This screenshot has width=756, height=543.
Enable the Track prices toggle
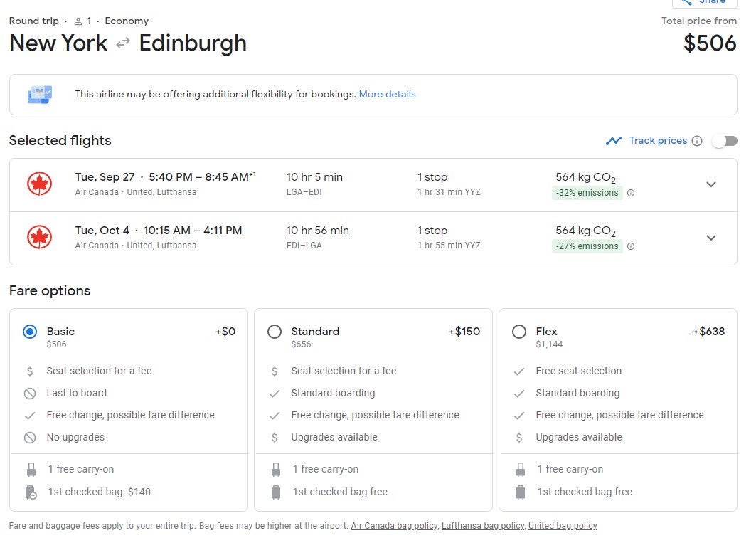click(725, 141)
